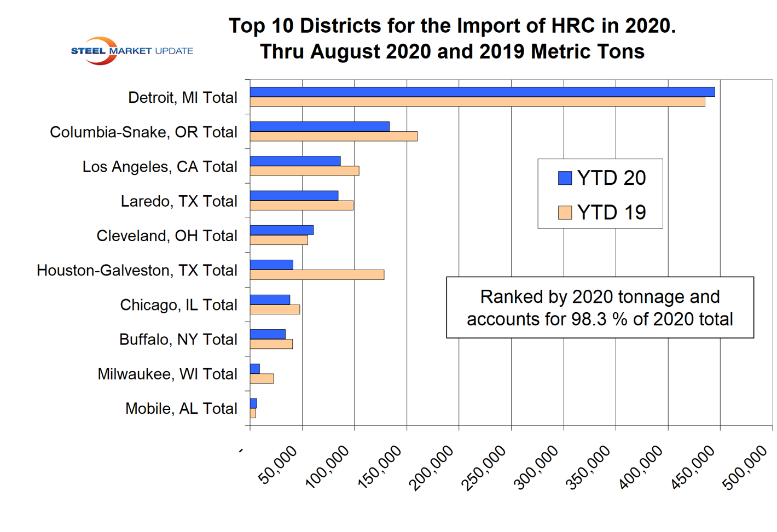Click the 'Chicago, IL Total' axis label
Image resolution: width=777 pixels, height=532 pixels.
[x=178, y=305]
